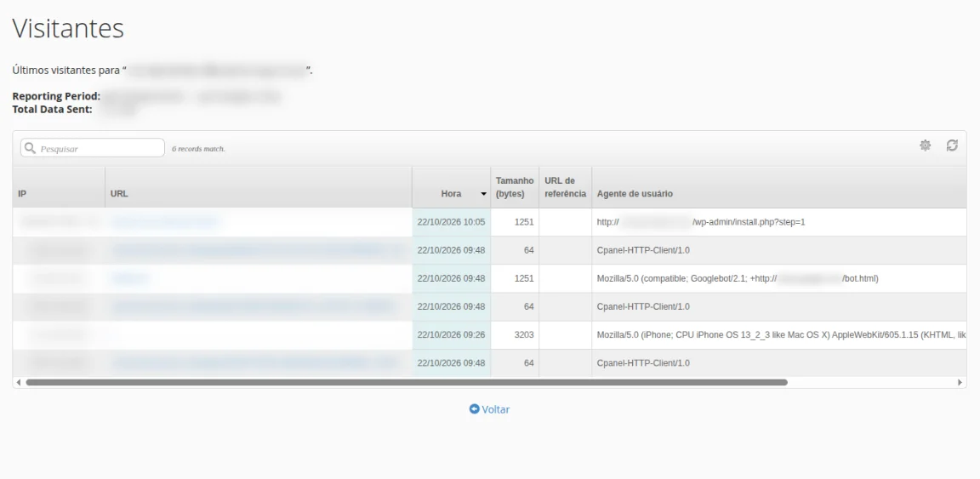This screenshot has height=479, width=980.
Task: Select the 22/10/2026 09:26 time cell
Action: click(x=451, y=334)
